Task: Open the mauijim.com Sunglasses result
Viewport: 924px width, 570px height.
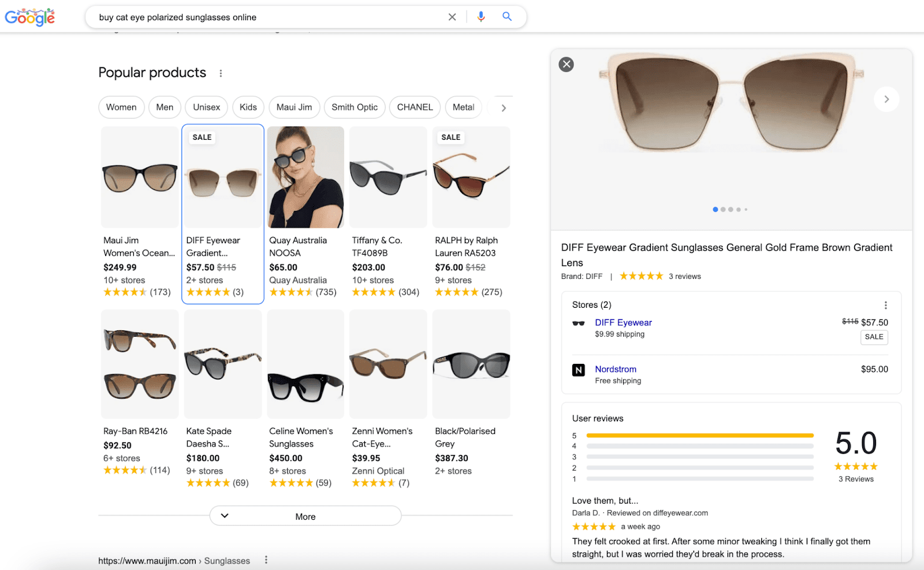Action: click(174, 561)
